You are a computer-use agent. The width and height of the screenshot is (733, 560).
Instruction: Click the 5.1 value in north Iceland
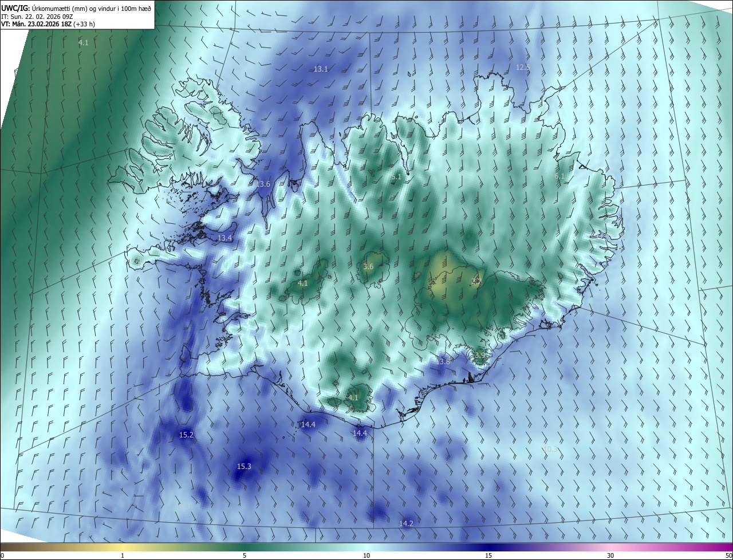click(396, 178)
